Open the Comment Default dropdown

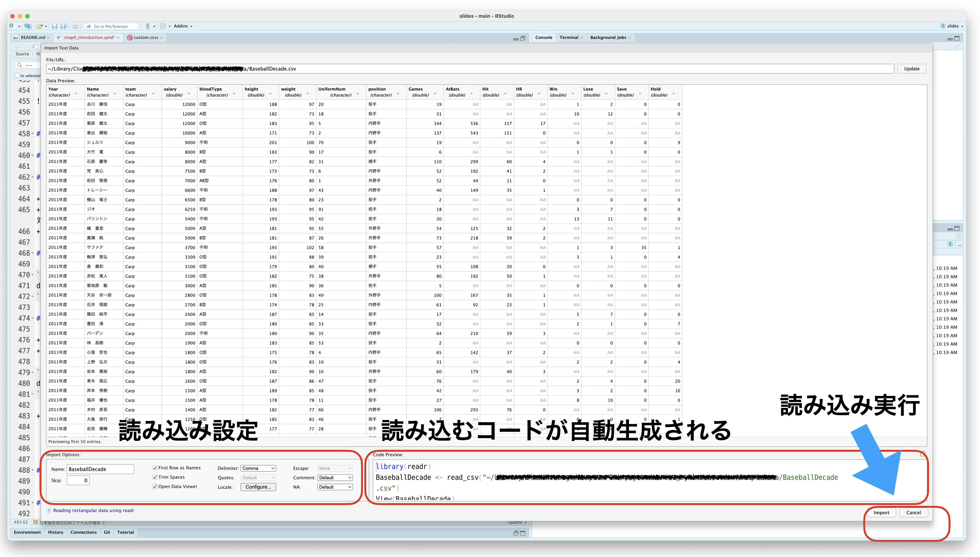click(335, 477)
